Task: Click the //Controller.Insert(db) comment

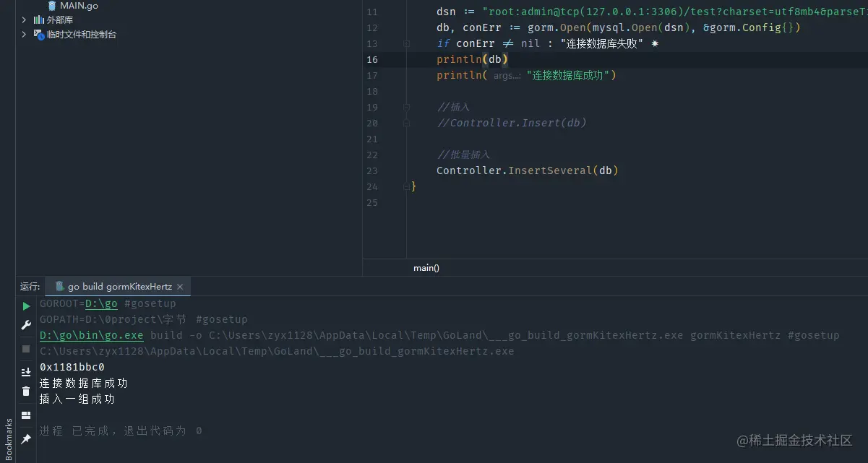Action: (x=512, y=123)
